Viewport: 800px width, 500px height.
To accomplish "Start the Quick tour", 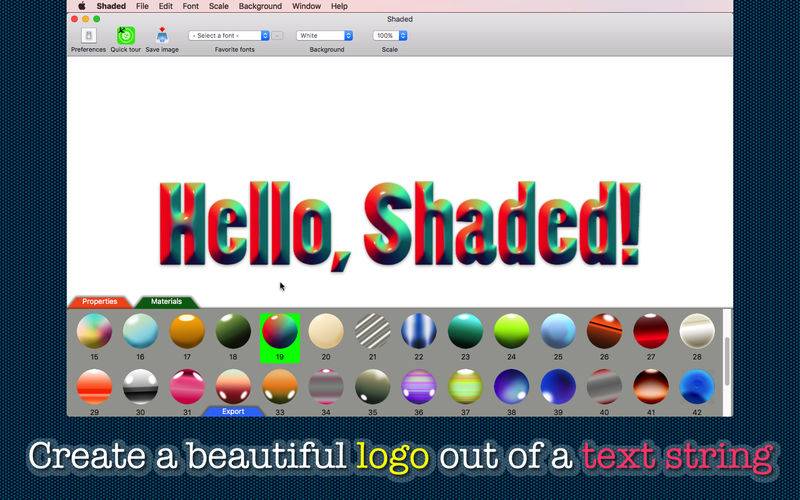I will pos(126,35).
